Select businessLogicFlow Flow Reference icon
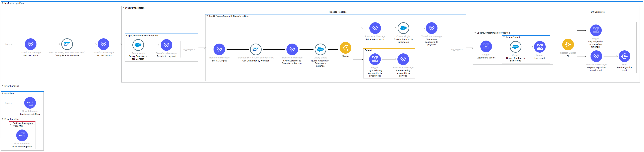 pos(30,103)
